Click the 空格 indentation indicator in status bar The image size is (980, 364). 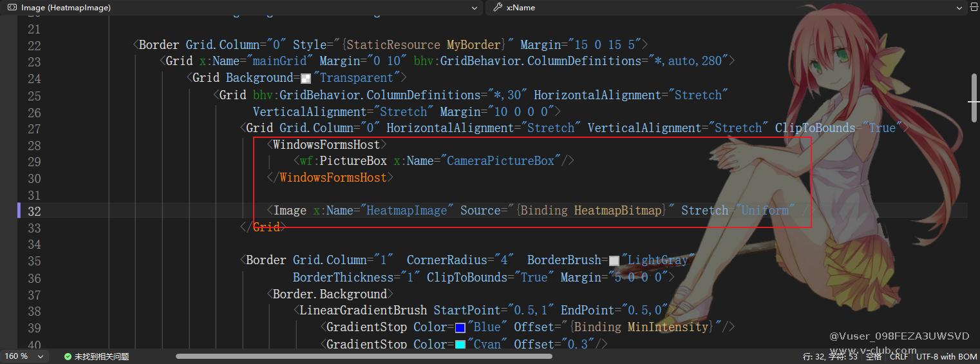tap(873, 356)
